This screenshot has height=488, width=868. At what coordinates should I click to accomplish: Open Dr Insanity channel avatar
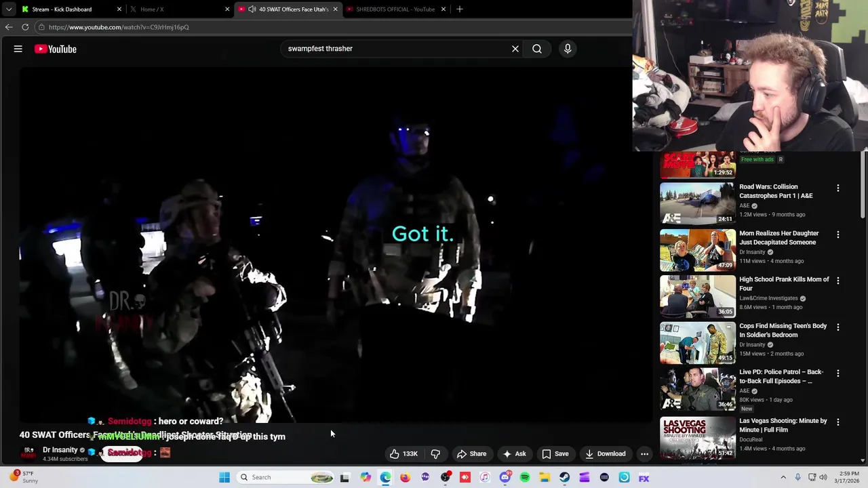28,453
